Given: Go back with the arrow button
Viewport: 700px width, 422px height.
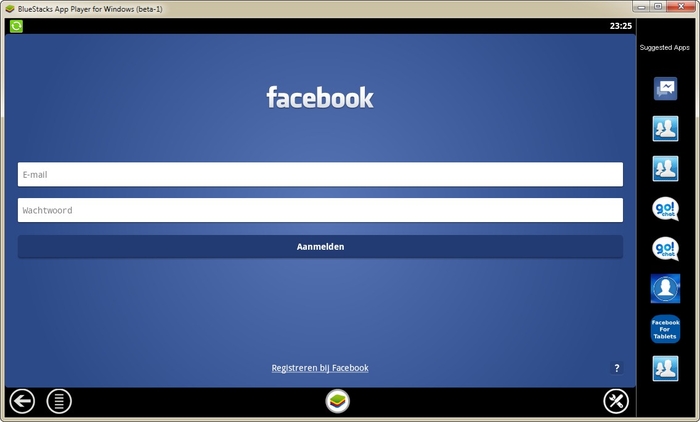Looking at the screenshot, I should tap(22, 401).
